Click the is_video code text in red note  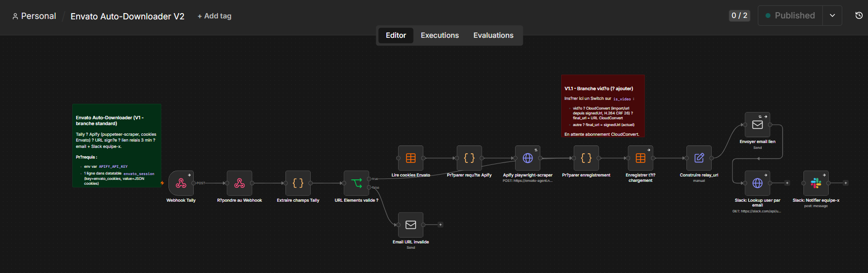622,99
